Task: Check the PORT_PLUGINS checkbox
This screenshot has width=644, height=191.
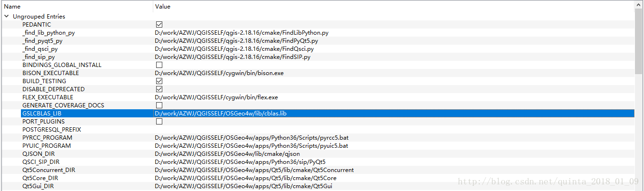Action: [159, 122]
